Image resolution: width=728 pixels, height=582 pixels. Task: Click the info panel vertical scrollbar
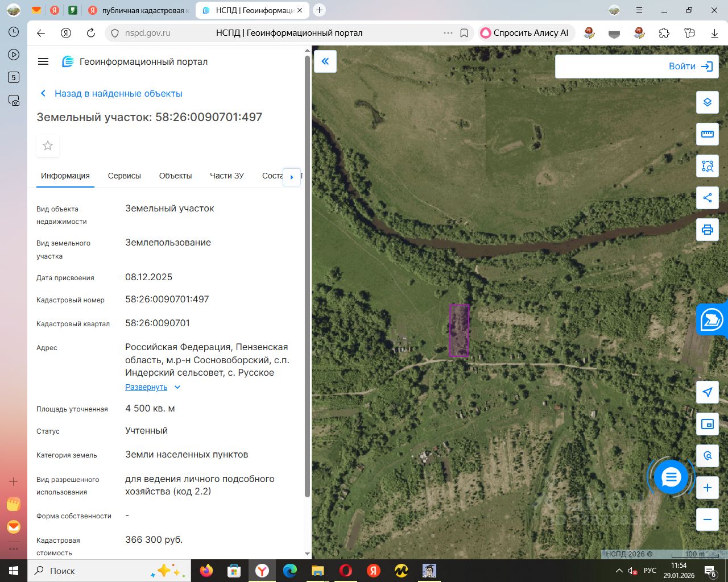tap(308, 276)
